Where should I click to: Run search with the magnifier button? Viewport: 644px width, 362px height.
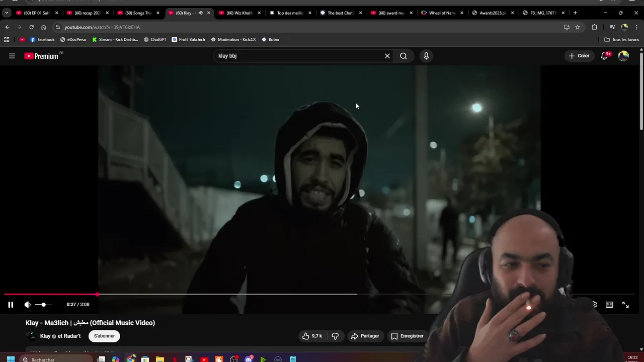(404, 56)
